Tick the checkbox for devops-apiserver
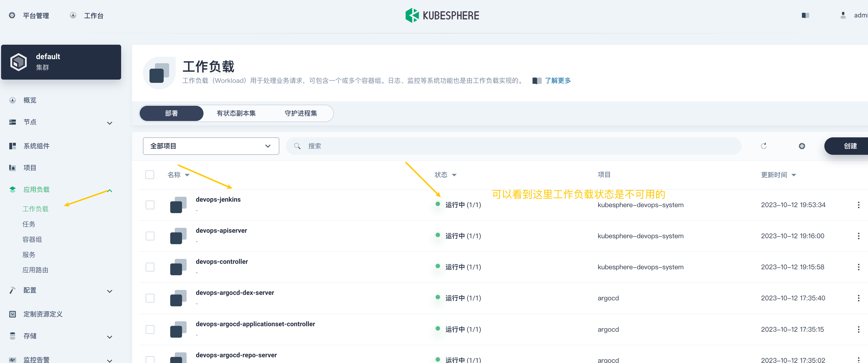The image size is (868, 363). pyautogui.click(x=149, y=236)
